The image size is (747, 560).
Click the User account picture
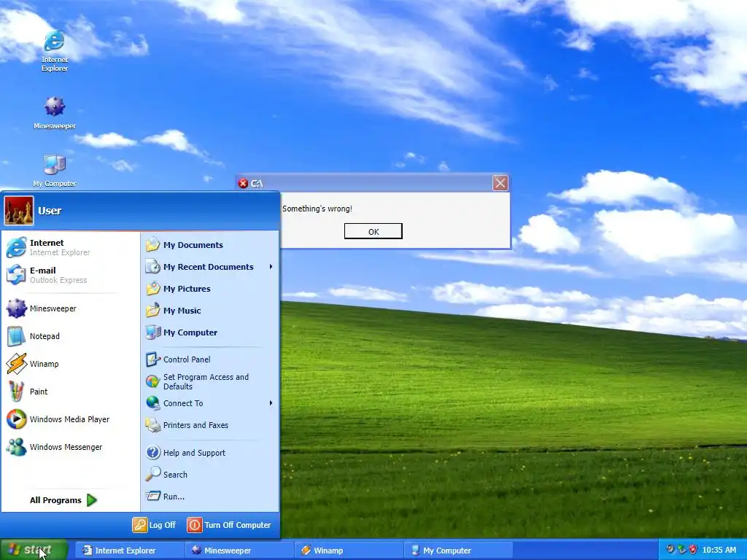(x=19, y=211)
